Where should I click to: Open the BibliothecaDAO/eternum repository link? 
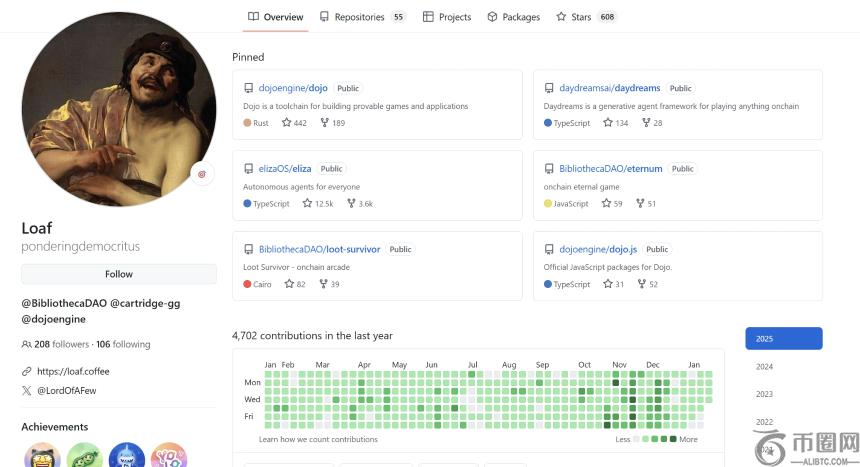point(610,168)
